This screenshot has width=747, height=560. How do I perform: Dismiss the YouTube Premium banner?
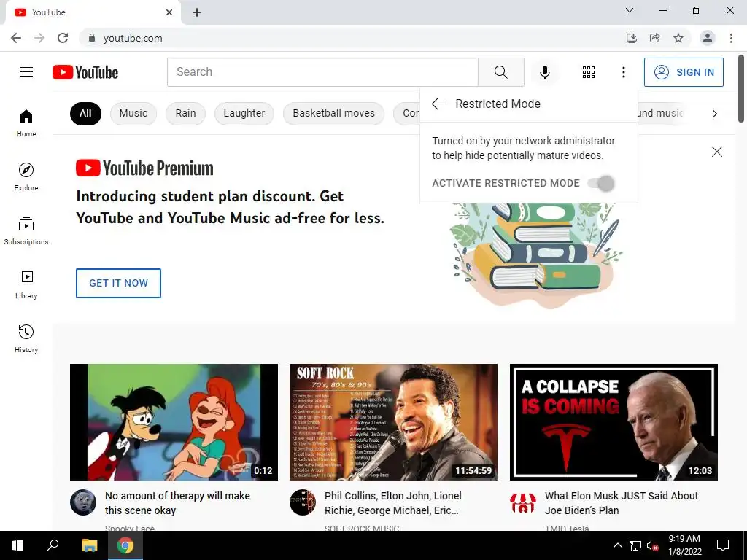click(x=716, y=152)
